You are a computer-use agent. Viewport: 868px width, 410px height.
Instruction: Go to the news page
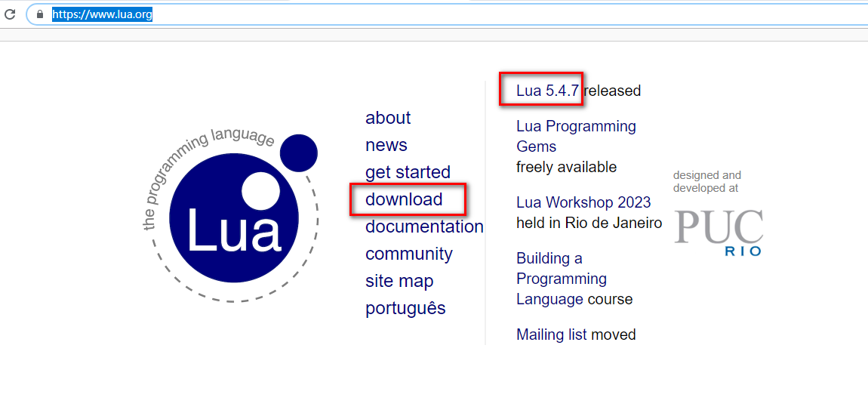point(386,145)
